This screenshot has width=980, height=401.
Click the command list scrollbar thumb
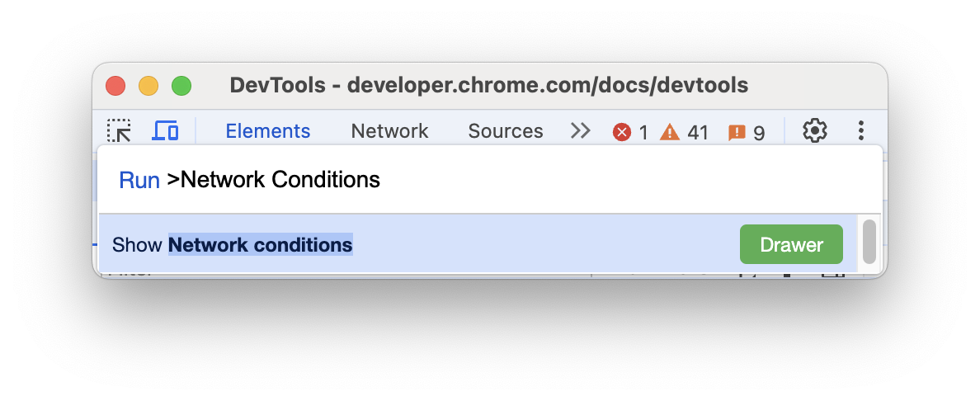coord(869,242)
